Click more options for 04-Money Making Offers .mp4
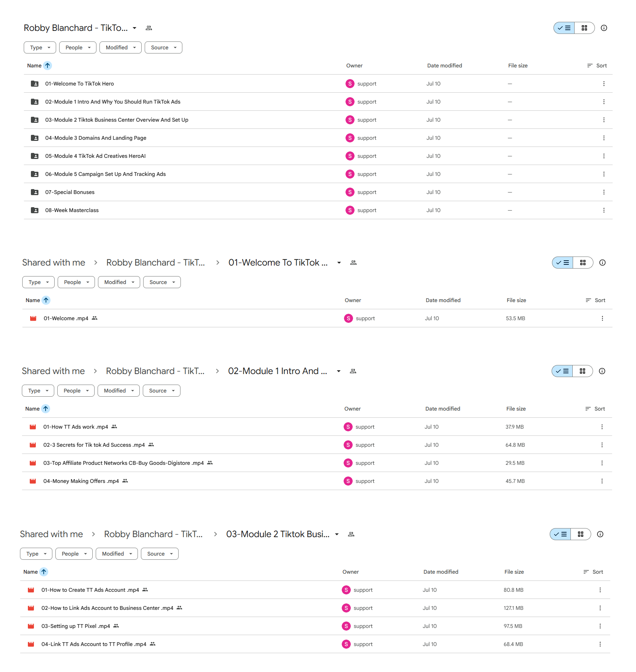The image size is (636, 672). click(602, 481)
